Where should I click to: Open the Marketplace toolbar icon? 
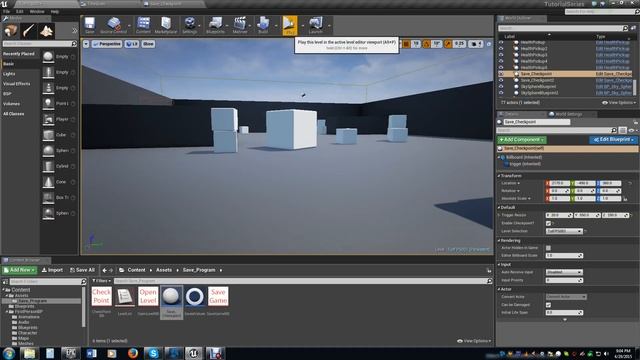pyautogui.click(x=166, y=25)
